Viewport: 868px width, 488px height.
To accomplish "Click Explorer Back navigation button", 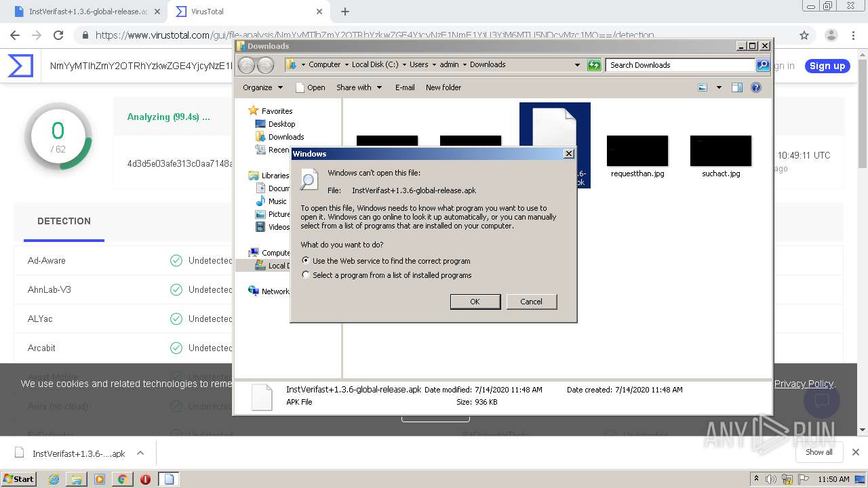I will click(x=247, y=65).
